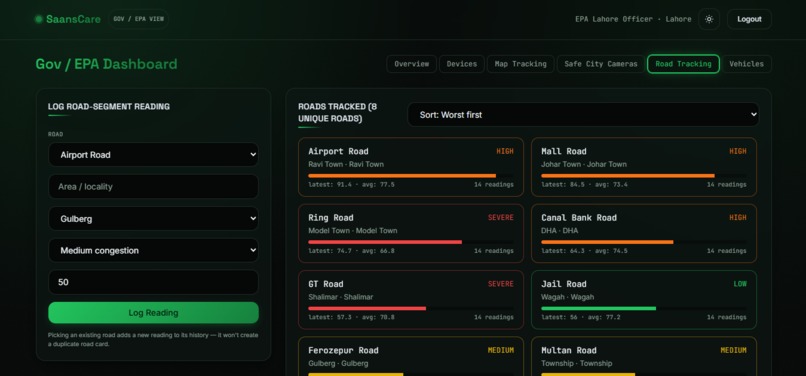Click the Gov / EPA Dashboard heading
This screenshot has height=376, width=806.
pyautogui.click(x=106, y=64)
